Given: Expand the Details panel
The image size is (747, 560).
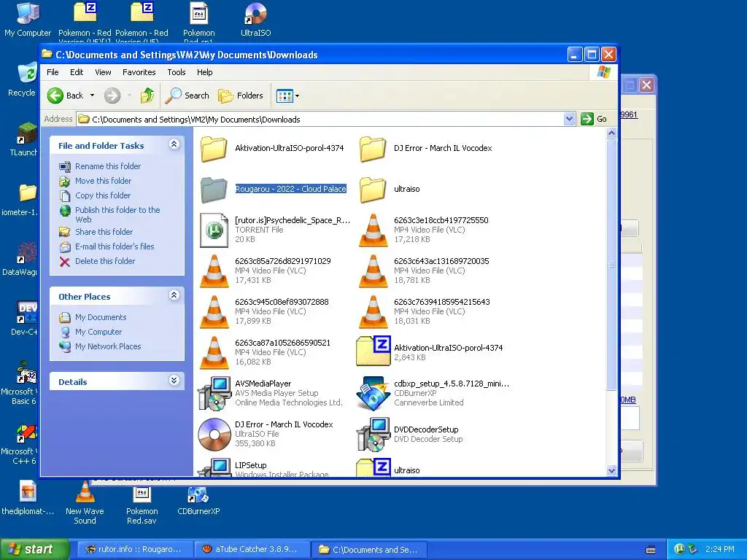Looking at the screenshot, I should (x=174, y=380).
